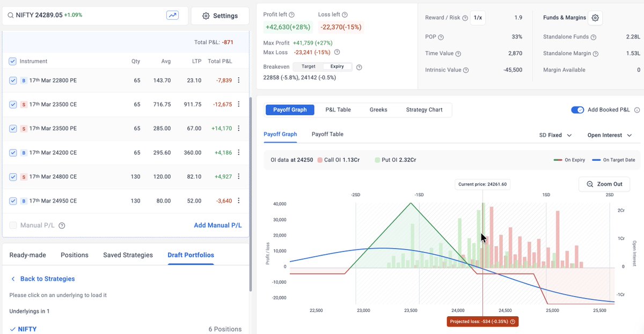
Task: Uncheck the 17th Mar 24800 CE position
Action: tap(13, 177)
